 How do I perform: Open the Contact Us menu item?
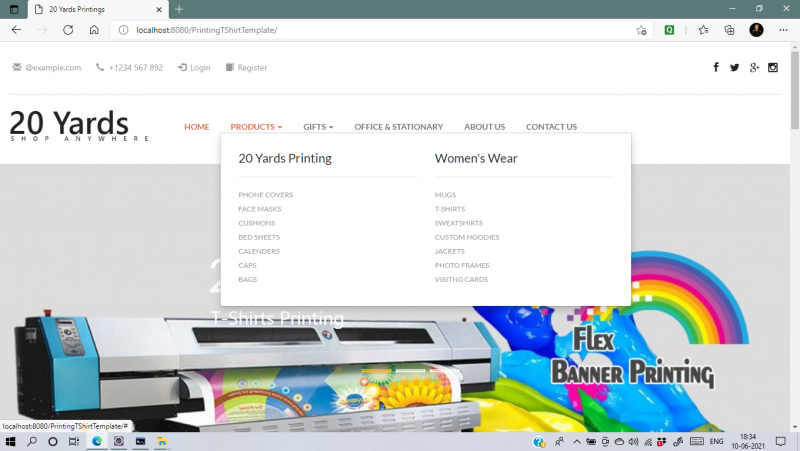[x=551, y=127]
